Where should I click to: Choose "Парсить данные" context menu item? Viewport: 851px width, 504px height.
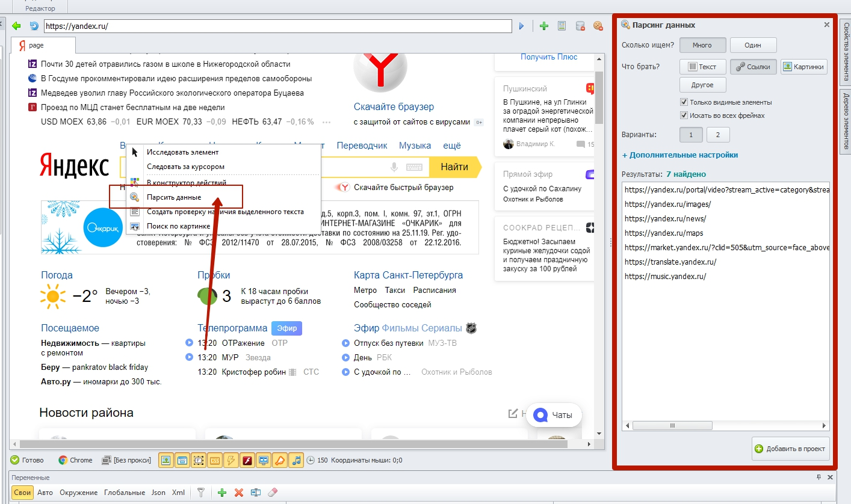point(223,197)
